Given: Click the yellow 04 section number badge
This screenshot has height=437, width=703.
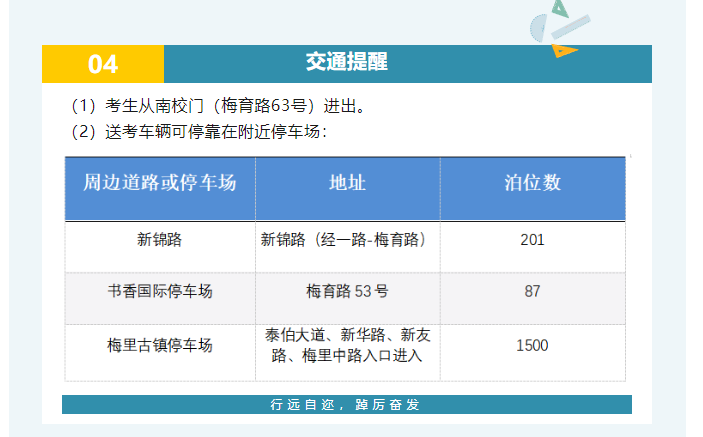Looking at the screenshot, I should coord(103,64).
